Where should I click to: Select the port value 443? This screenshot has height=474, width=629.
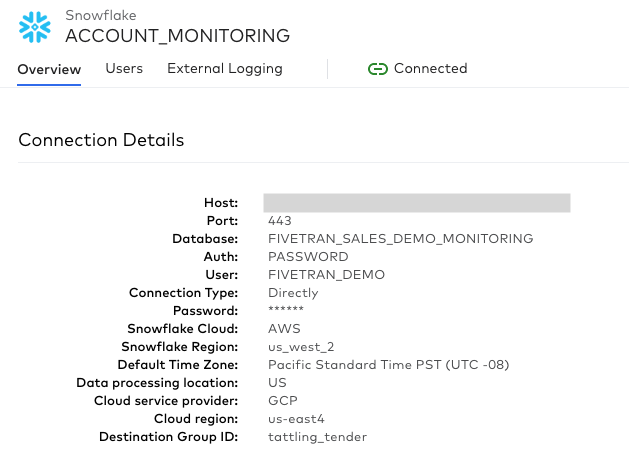pos(280,221)
